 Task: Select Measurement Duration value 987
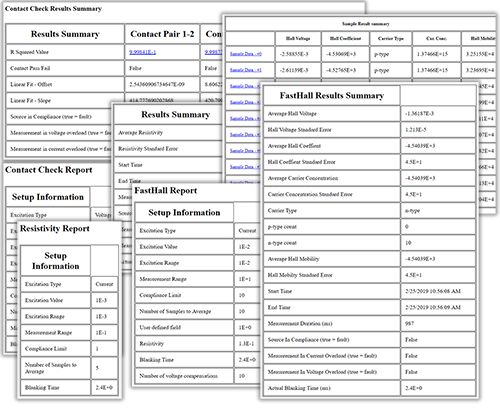(x=409, y=324)
